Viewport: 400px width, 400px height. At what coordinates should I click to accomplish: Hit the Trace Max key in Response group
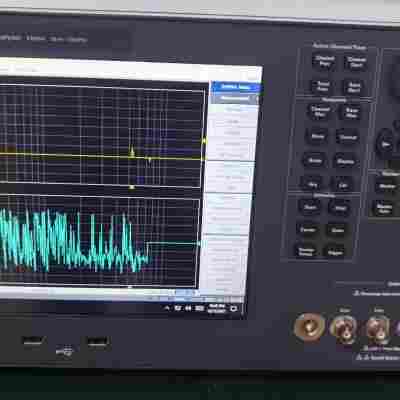[351, 113]
